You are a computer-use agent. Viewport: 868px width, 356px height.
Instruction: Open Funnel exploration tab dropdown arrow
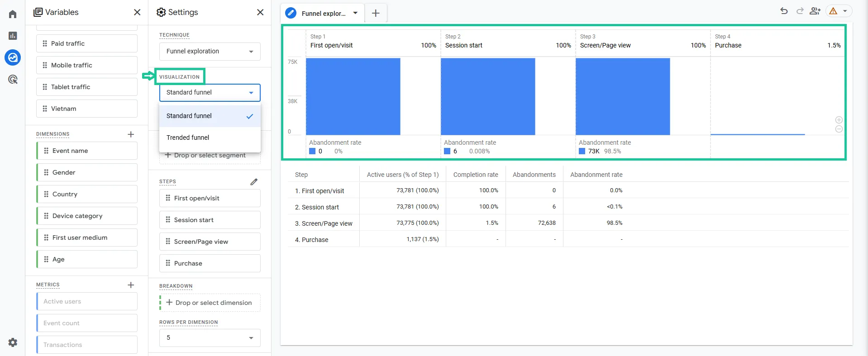(355, 13)
